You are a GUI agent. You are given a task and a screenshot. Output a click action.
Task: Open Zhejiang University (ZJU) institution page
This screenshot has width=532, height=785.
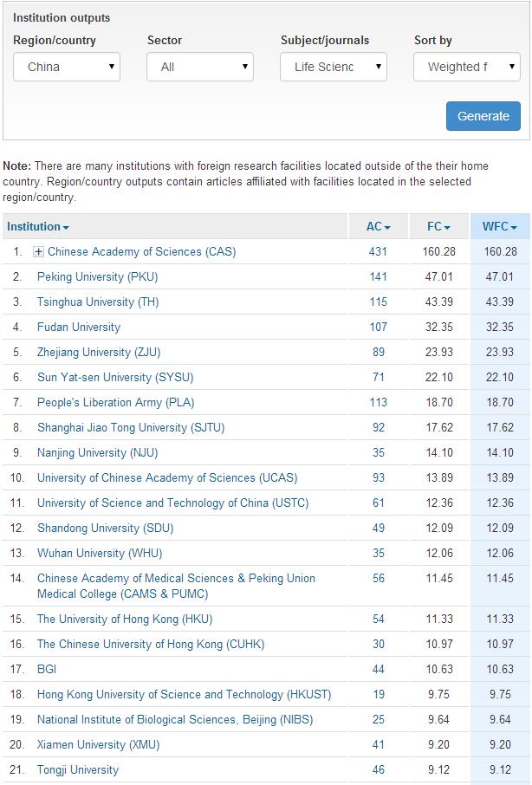(x=99, y=353)
